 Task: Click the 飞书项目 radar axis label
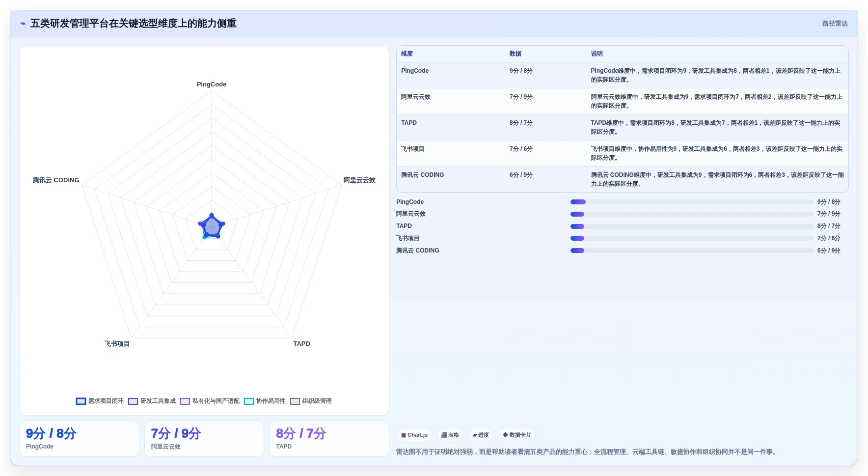[117, 344]
